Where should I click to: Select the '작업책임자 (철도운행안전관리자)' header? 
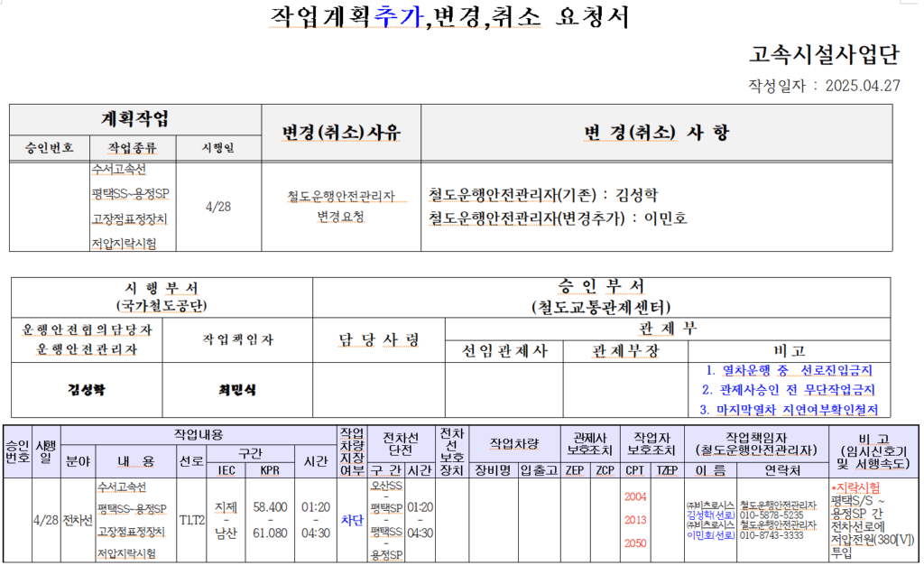point(756,443)
